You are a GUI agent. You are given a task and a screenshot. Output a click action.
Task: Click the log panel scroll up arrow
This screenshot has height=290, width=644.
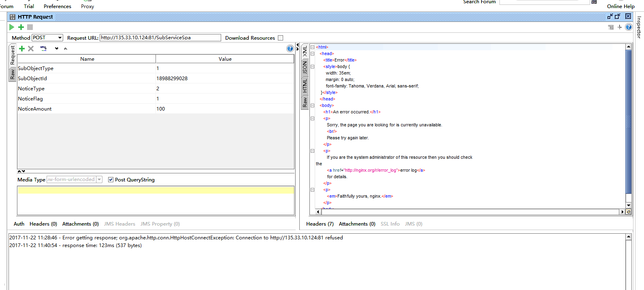click(x=629, y=237)
